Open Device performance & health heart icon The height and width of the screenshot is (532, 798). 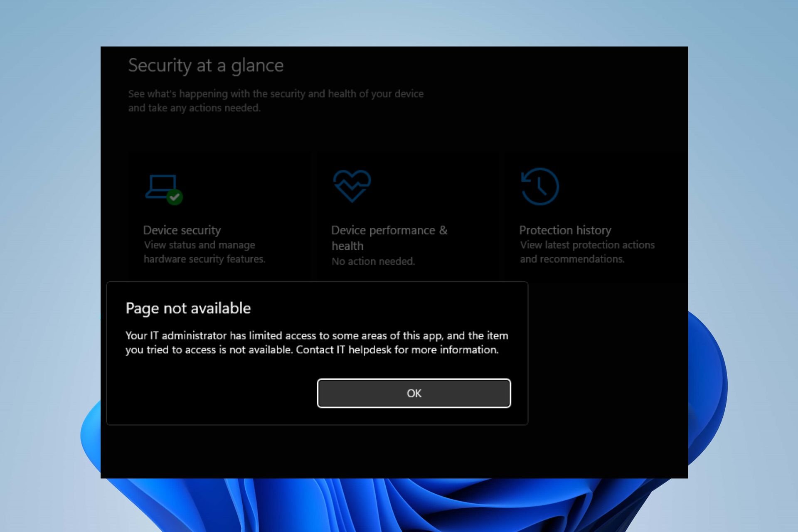pos(352,186)
